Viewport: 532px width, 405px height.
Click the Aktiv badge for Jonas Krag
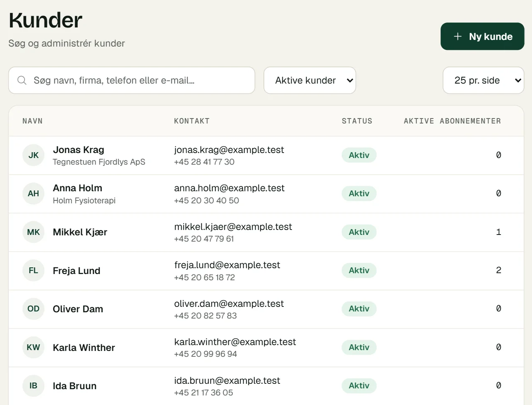tap(359, 155)
